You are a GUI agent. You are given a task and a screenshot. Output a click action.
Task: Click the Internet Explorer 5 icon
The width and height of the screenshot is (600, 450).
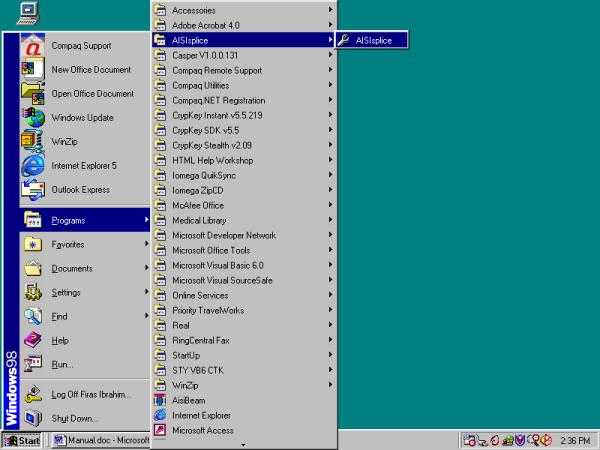tap(33, 166)
